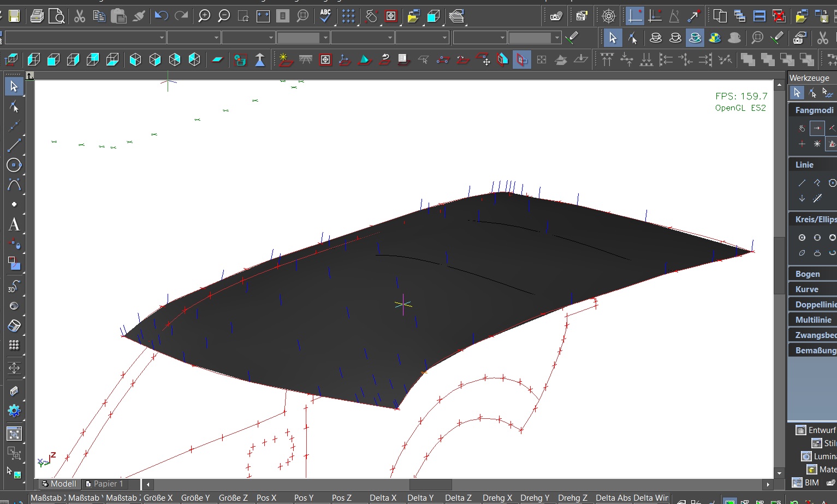Screen dimensions: 837x504
Task: Expand the Bemaßung section
Action: (815, 350)
